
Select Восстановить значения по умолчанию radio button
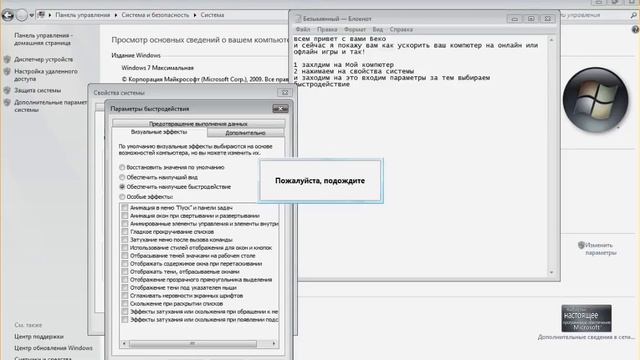[x=122, y=167]
